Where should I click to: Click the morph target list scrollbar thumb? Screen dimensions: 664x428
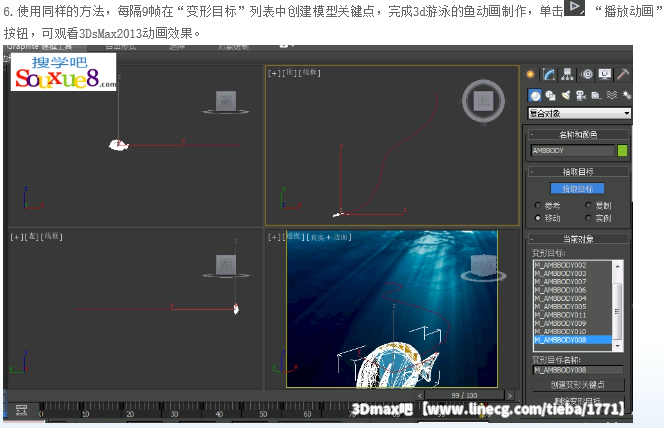(617, 311)
